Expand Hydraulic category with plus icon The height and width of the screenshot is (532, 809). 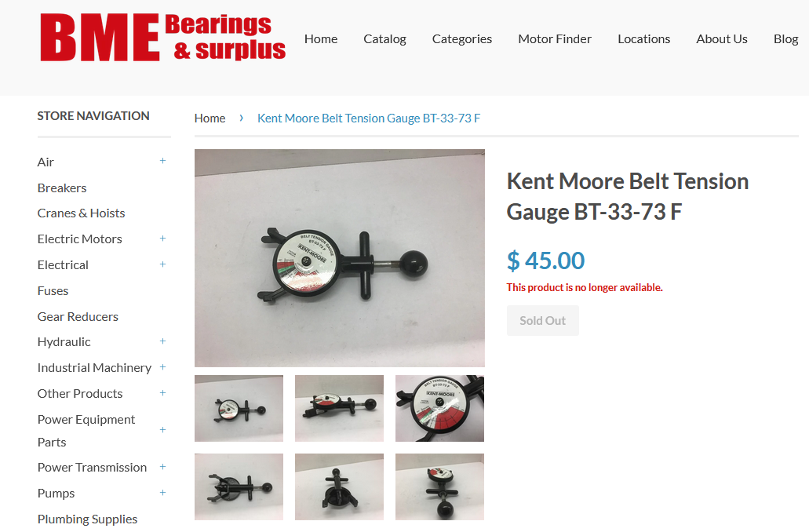pyautogui.click(x=162, y=341)
